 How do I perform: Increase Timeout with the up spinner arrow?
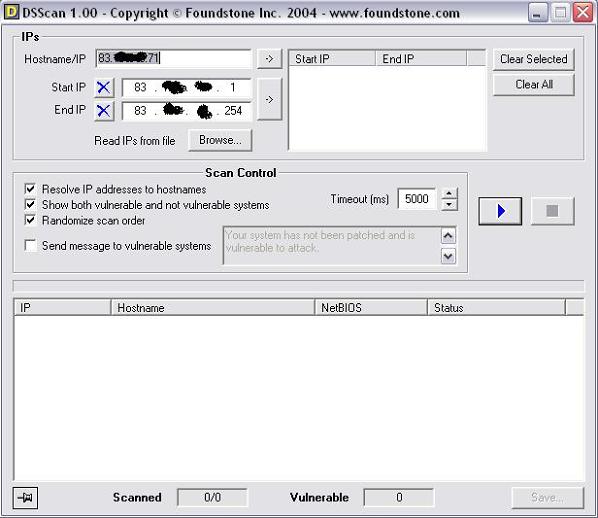(x=449, y=193)
